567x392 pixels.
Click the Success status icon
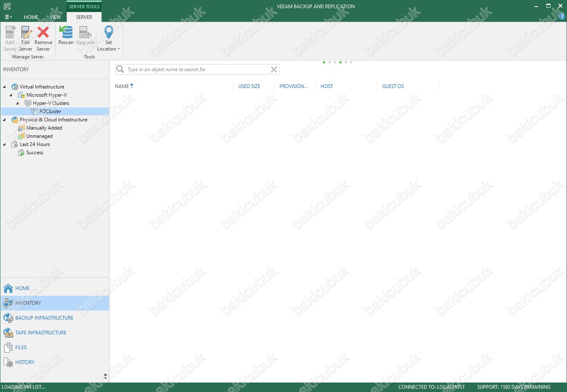21,153
